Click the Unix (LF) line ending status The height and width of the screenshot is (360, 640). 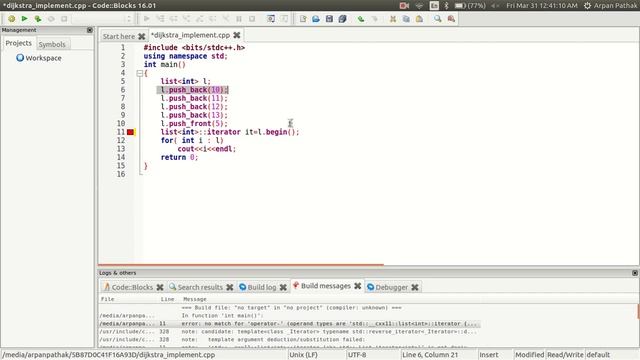(x=303, y=355)
